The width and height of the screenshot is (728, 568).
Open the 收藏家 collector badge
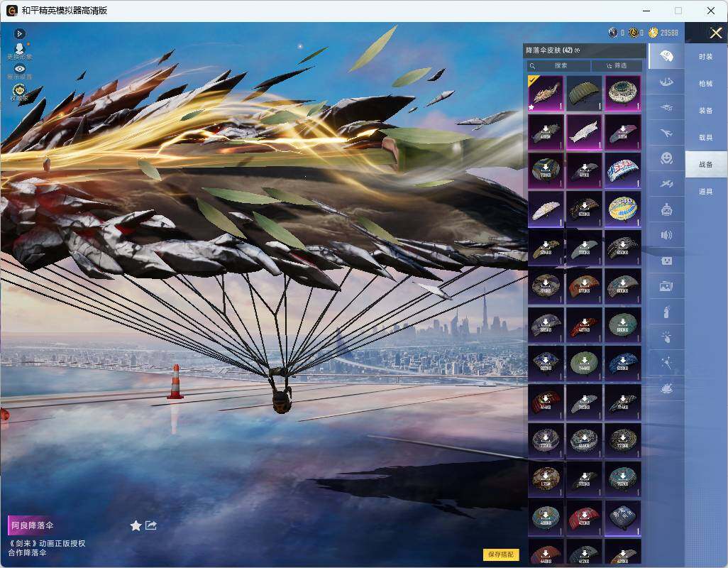[19, 92]
